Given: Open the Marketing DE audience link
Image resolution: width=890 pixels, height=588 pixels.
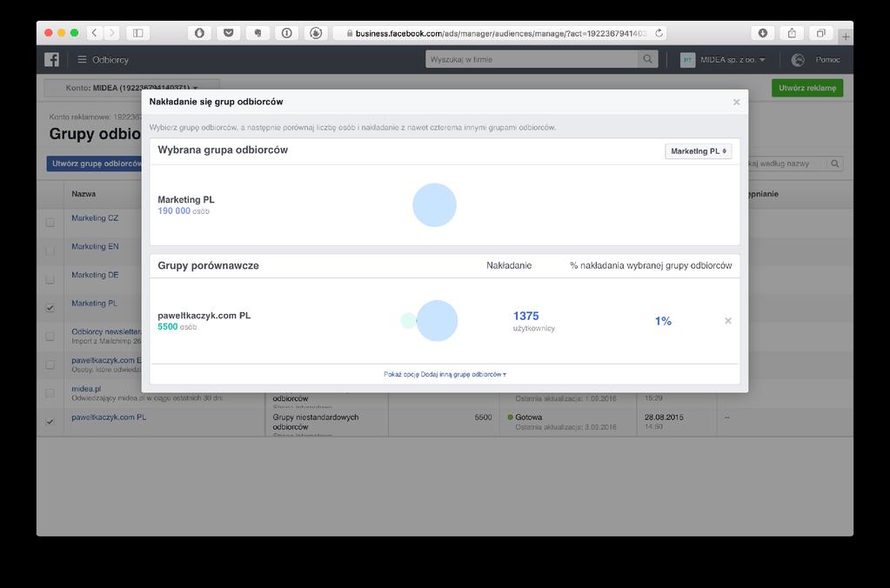Looking at the screenshot, I should point(95,275).
